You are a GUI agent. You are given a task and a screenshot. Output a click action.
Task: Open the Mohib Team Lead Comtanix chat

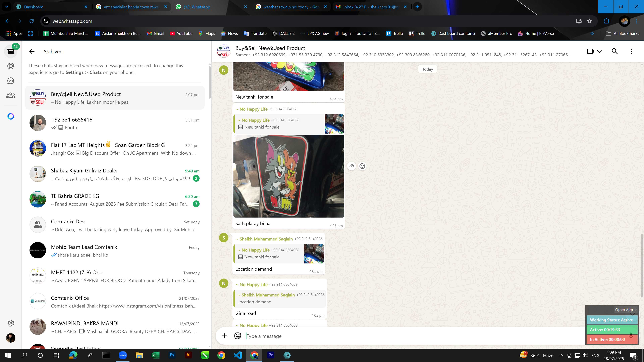(x=115, y=251)
